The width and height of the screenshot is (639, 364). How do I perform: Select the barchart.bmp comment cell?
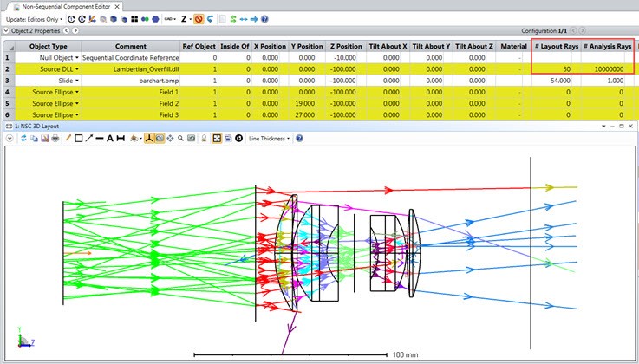point(130,81)
